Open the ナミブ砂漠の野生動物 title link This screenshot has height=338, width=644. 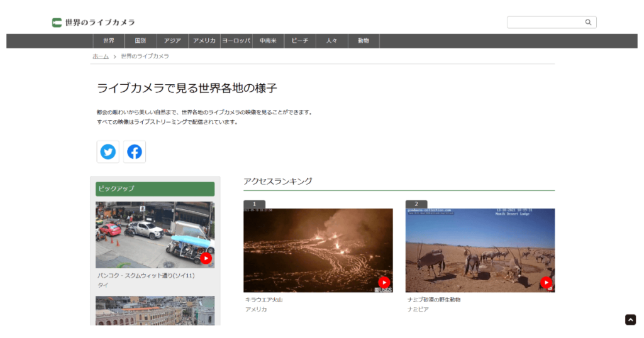[434, 300]
